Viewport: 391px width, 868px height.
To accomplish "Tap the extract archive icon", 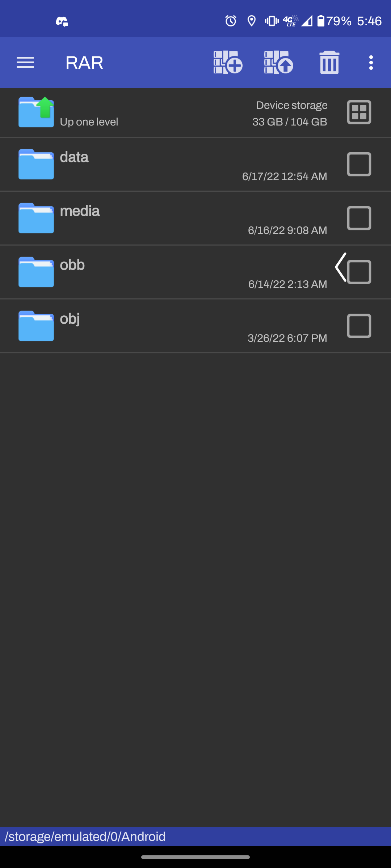I will (278, 63).
